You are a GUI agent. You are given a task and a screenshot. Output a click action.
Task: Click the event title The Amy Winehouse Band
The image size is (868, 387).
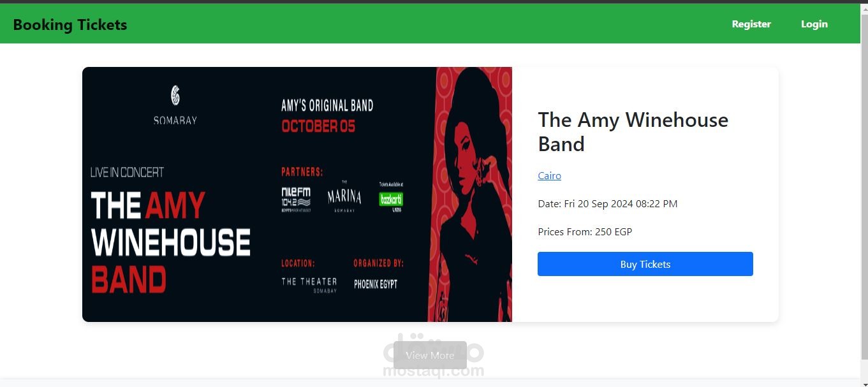pyautogui.click(x=633, y=132)
